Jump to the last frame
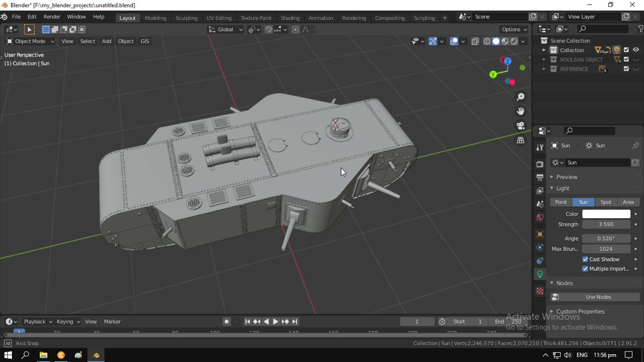 pyautogui.click(x=295, y=322)
